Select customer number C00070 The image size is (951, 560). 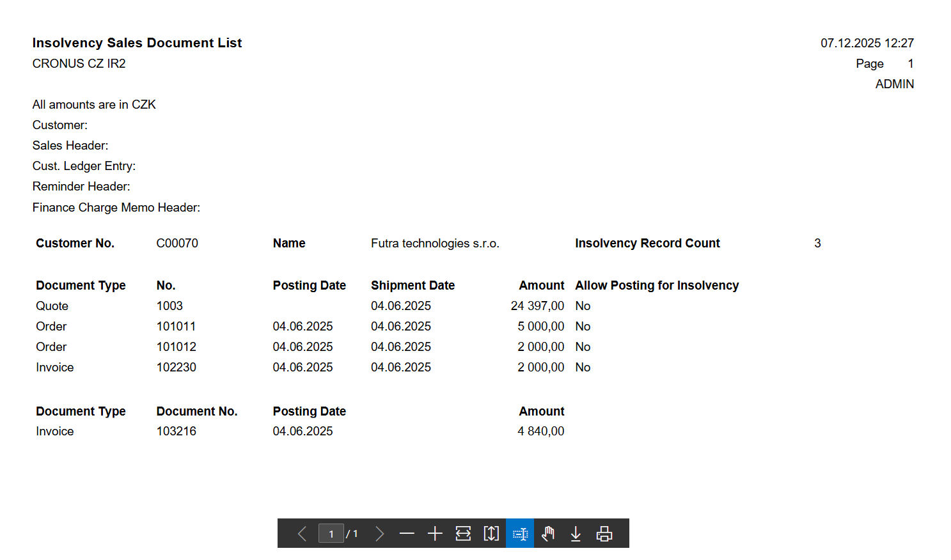(x=177, y=243)
